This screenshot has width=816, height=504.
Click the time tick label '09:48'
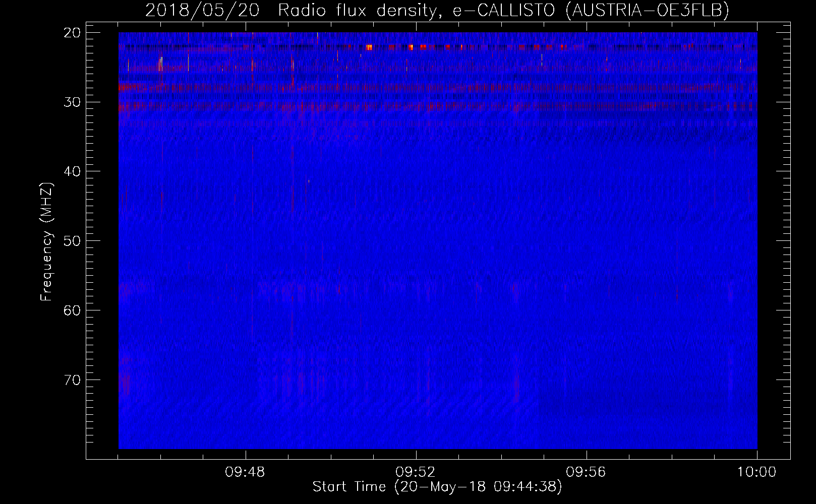245,472
